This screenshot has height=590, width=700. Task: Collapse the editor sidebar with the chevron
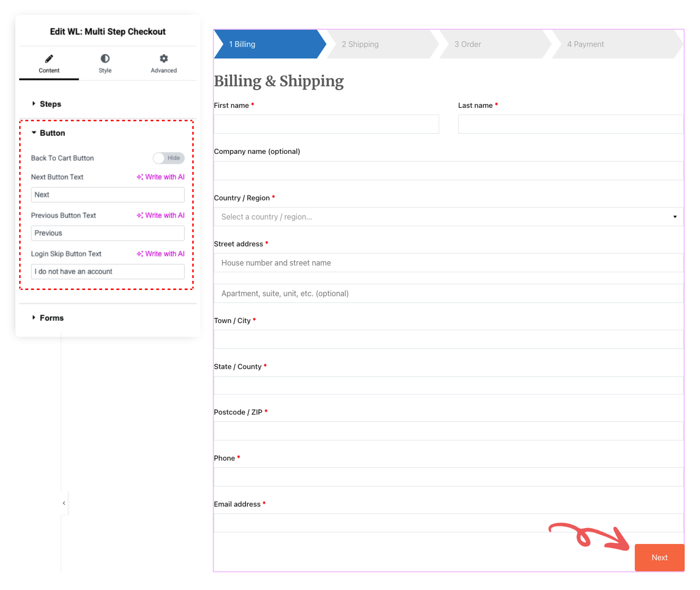64,503
